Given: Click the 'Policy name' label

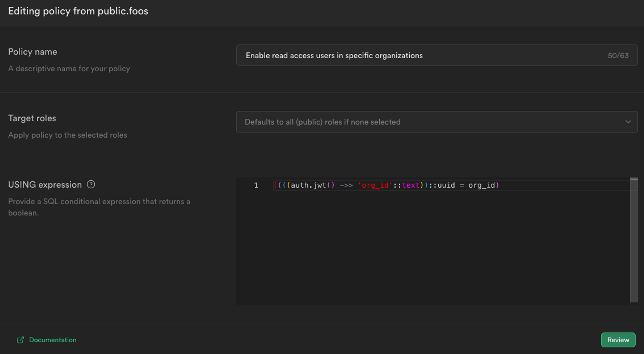Looking at the screenshot, I should click(x=33, y=52).
